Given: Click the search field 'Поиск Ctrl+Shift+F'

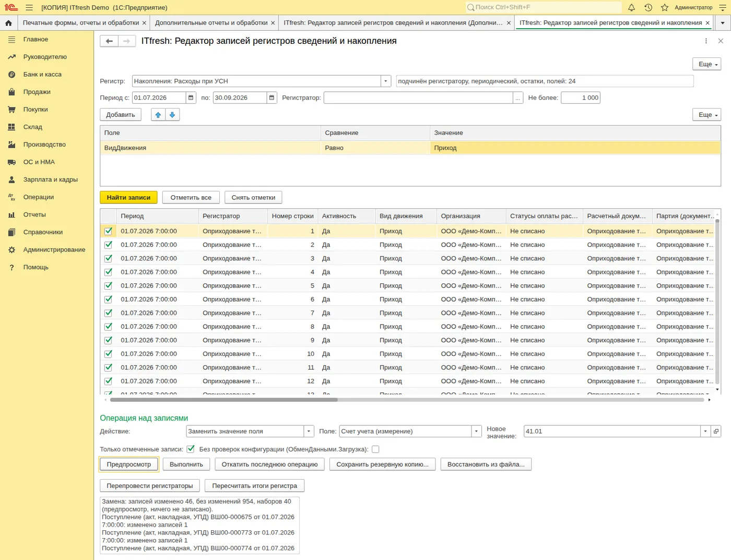Looking at the screenshot, I should pos(544,7).
